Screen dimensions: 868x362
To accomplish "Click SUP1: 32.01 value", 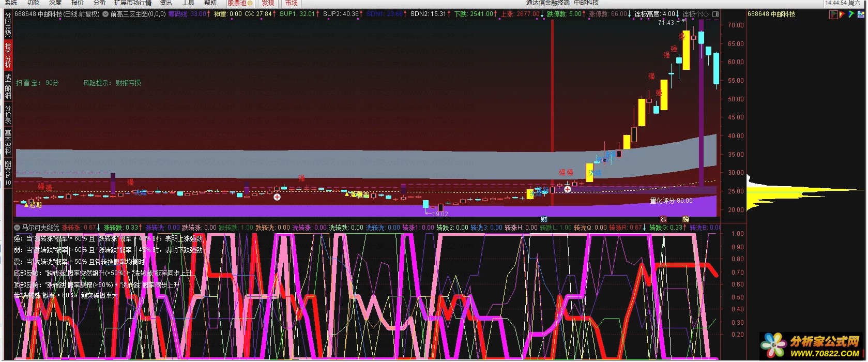I will point(297,14).
